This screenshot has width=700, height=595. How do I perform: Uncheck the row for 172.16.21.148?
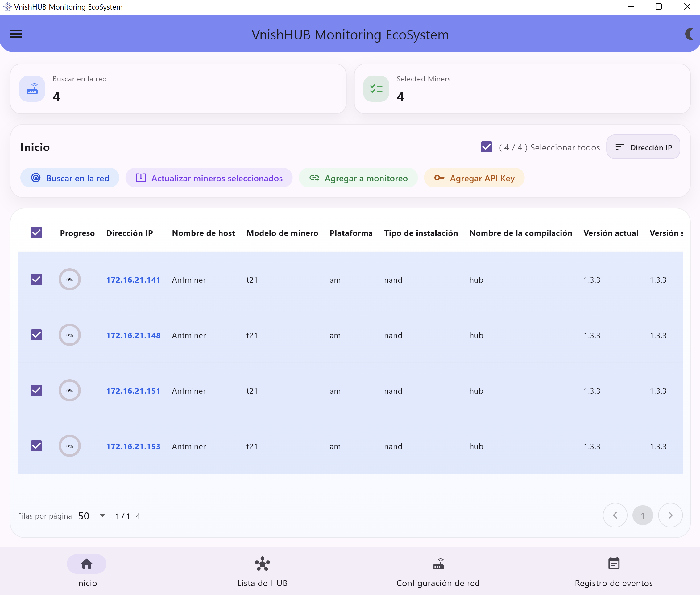[x=36, y=335]
